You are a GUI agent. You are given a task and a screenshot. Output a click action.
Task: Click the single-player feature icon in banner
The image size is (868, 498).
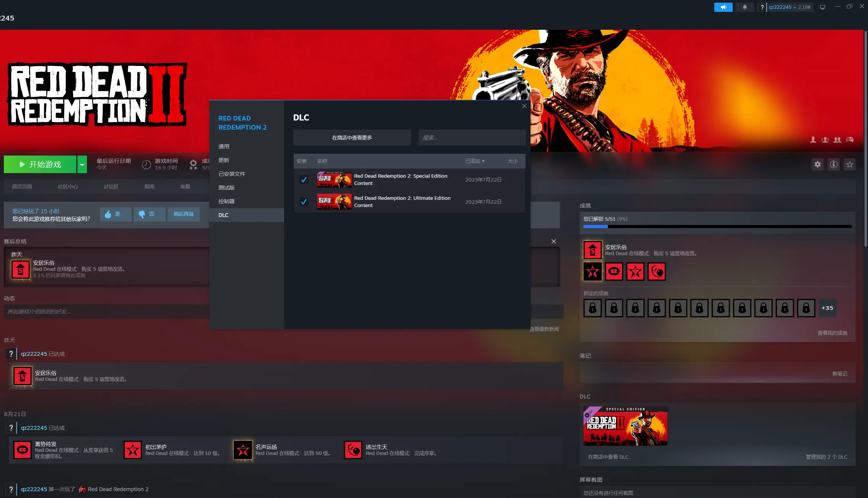point(813,140)
